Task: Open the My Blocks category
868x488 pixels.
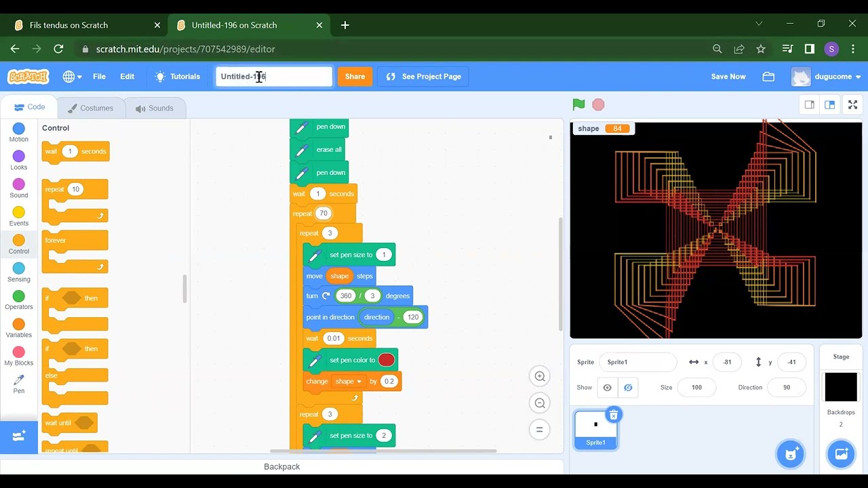Action: (x=19, y=357)
